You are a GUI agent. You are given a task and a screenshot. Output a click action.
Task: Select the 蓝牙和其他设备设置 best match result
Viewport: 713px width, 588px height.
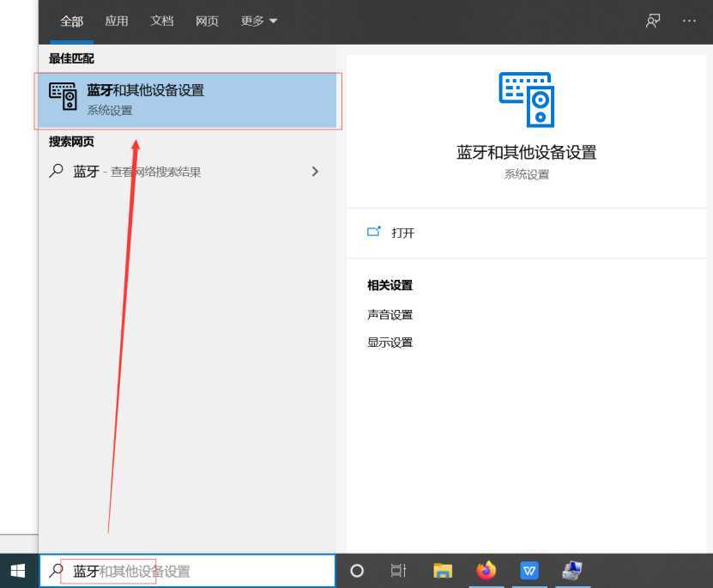click(x=187, y=100)
